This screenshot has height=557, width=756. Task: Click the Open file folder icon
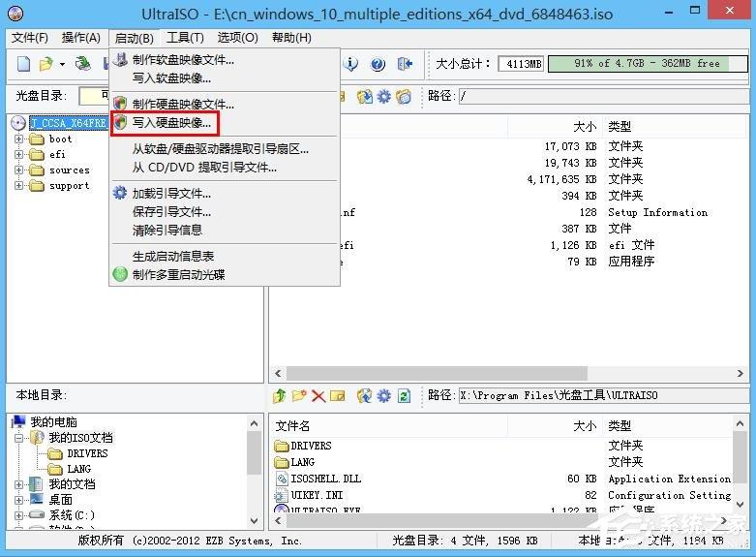click(x=45, y=64)
